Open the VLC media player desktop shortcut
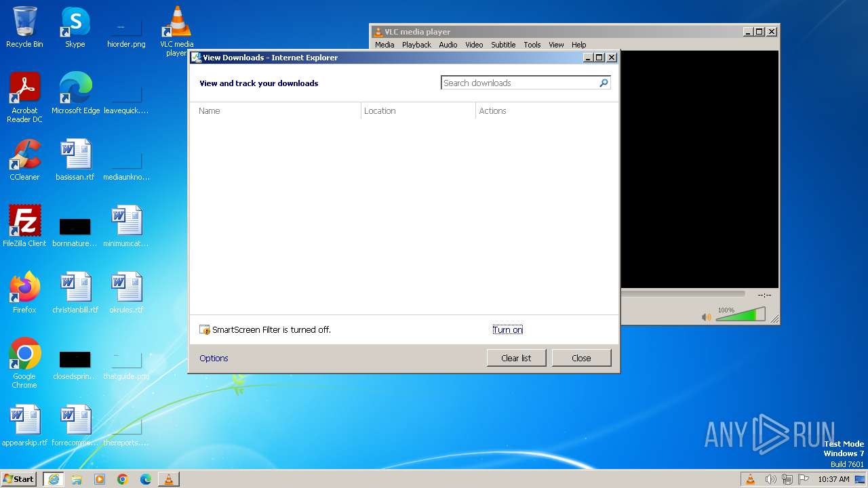The image size is (868, 488). [176, 30]
